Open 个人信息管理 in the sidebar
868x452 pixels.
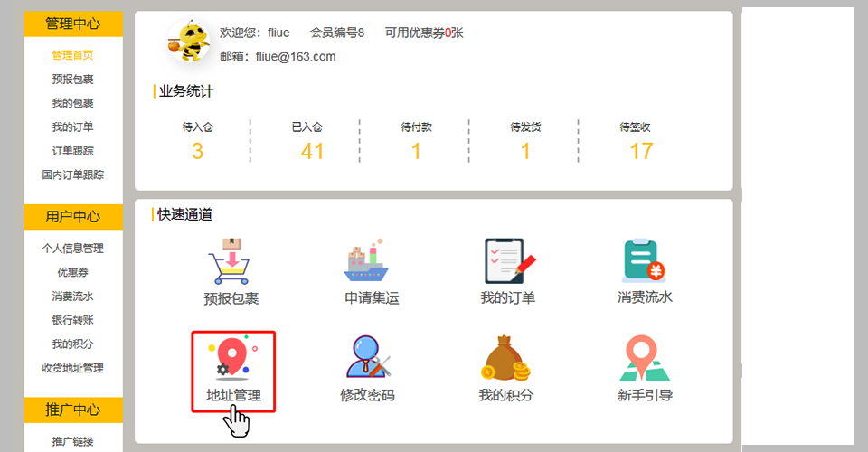click(72, 249)
